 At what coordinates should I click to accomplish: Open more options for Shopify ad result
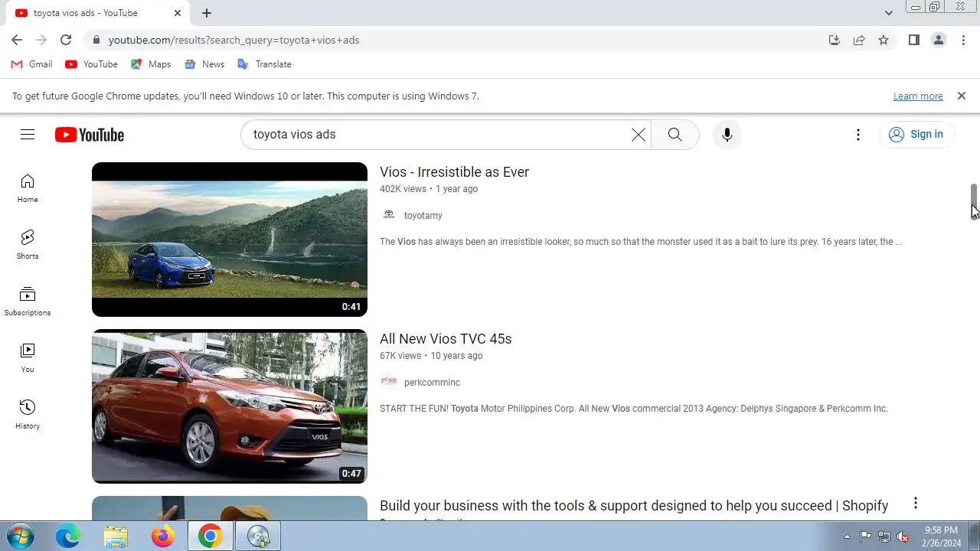coord(915,504)
